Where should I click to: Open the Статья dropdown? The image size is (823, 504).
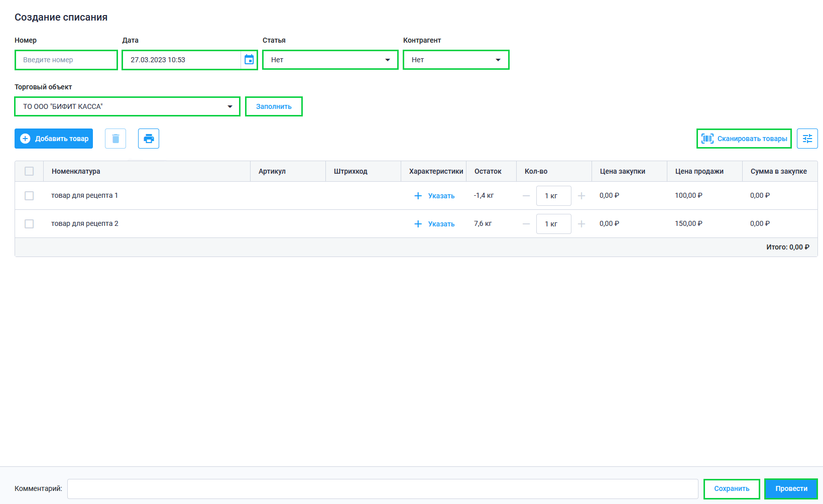(330, 60)
